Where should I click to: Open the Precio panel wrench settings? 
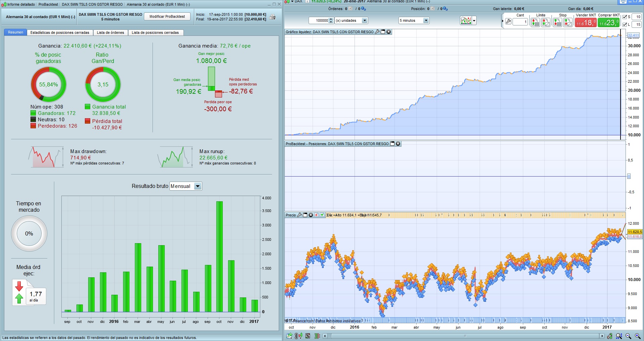[300, 215]
